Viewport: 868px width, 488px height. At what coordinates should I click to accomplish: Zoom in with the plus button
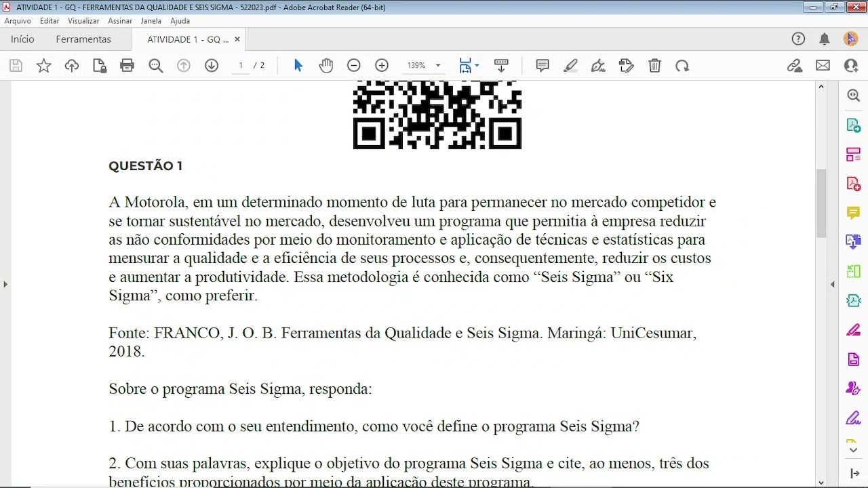pyautogui.click(x=382, y=66)
